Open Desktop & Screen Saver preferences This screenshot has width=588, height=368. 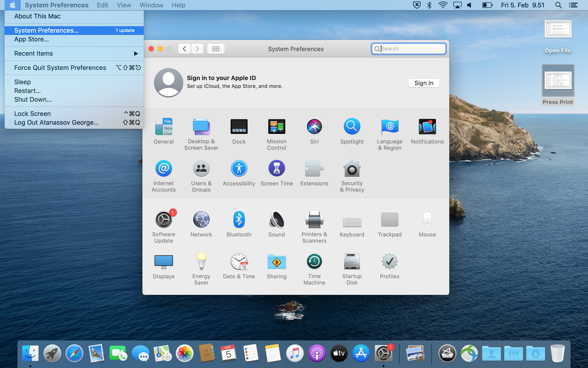point(201,134)
